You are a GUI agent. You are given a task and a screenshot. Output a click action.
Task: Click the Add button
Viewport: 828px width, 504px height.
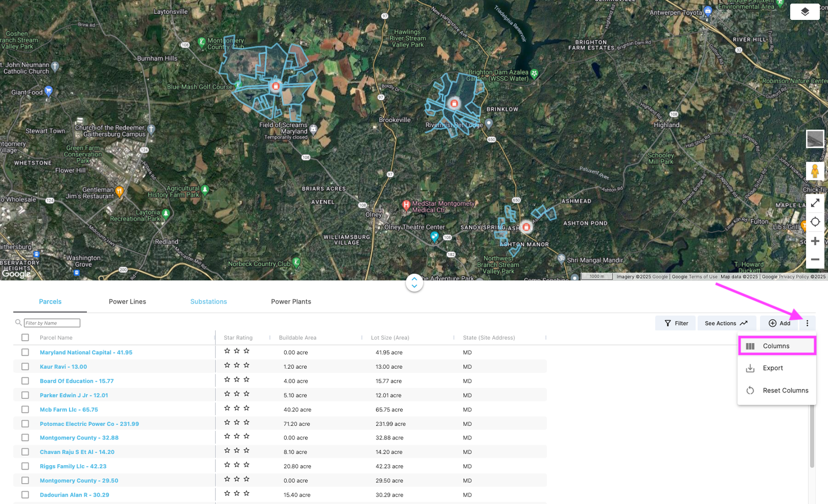pos(778,323)
